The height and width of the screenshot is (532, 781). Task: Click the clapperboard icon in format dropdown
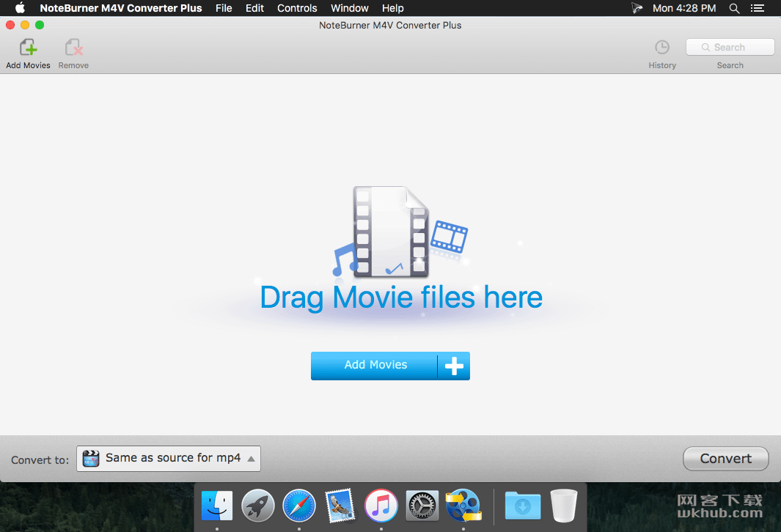[x=91, y=458]
